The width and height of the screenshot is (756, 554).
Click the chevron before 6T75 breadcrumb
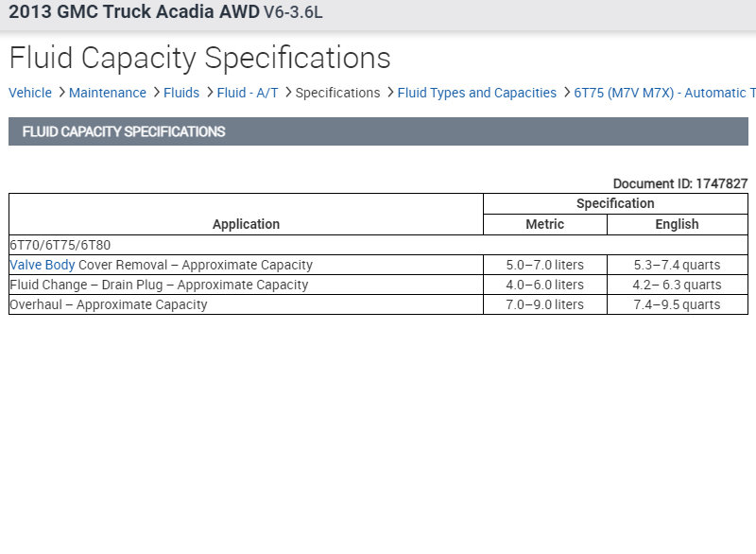pos(566,93)
